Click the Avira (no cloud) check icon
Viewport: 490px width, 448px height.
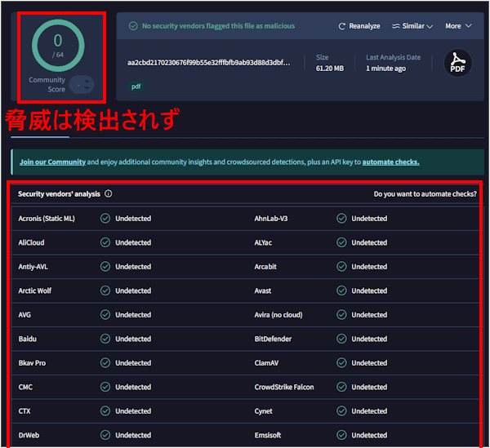[341, 314]
